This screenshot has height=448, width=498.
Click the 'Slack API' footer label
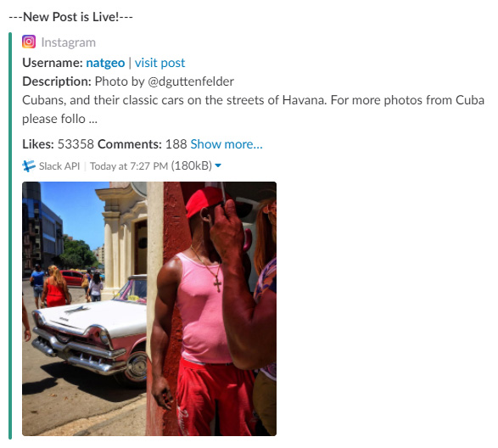(x=59, y=165)
